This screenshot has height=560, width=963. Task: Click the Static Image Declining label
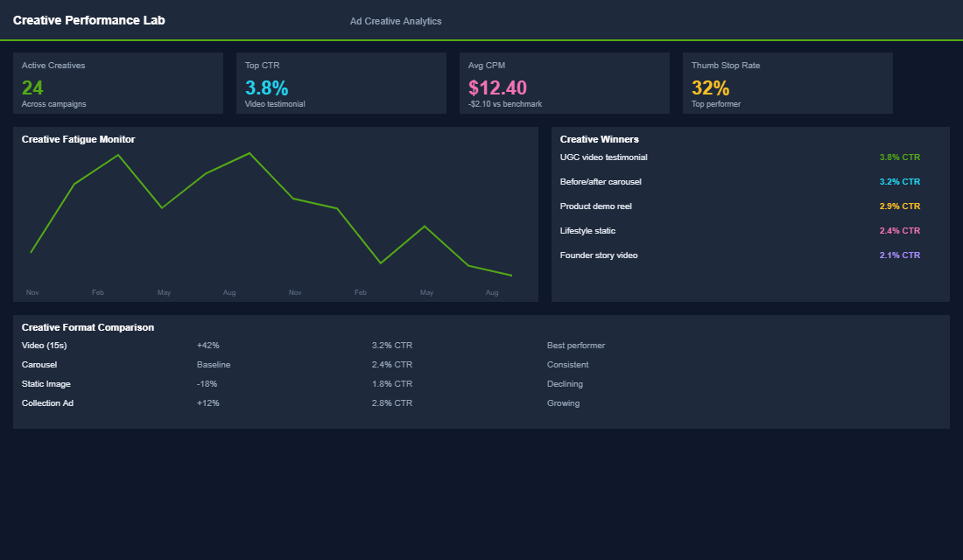click(x=565, y=383)
